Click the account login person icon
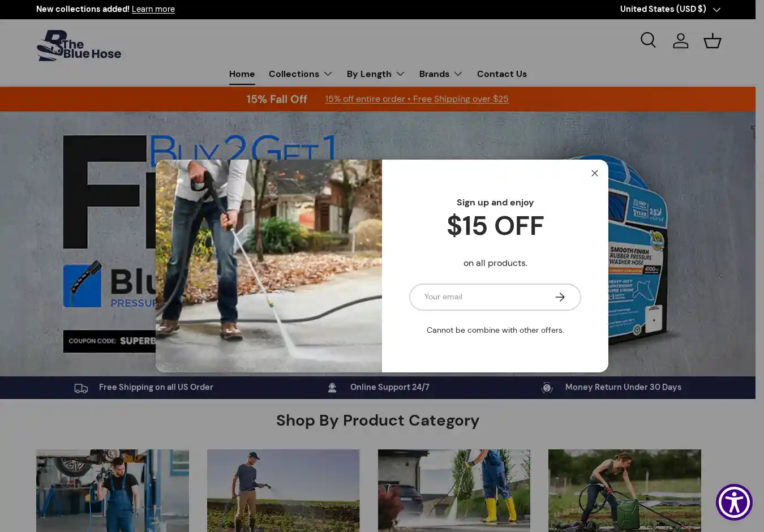The height and width of the screenshot is (532, 764). pos(680,41)
